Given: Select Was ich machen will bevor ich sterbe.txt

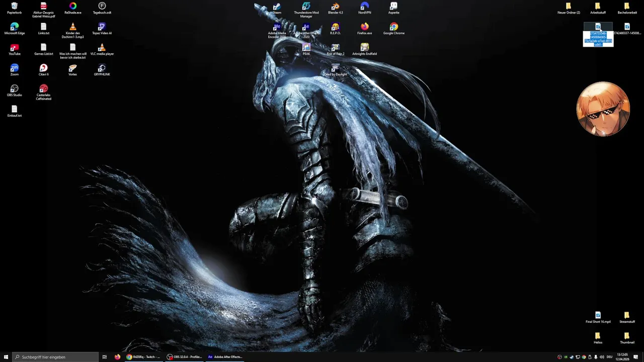Looking at the screenshot, I should 72,51.
